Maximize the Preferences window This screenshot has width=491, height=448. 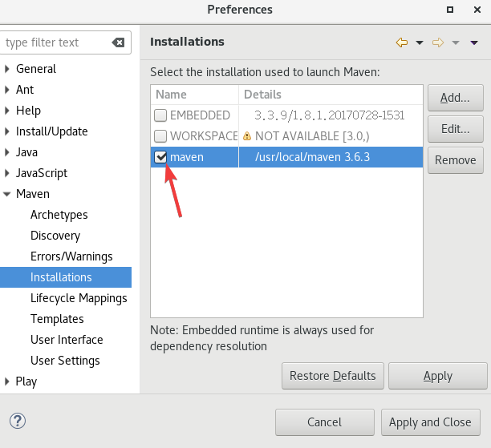450,10
